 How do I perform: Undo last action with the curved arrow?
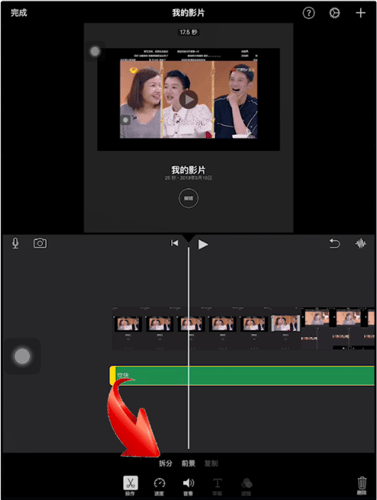click(x=335, y=243)
